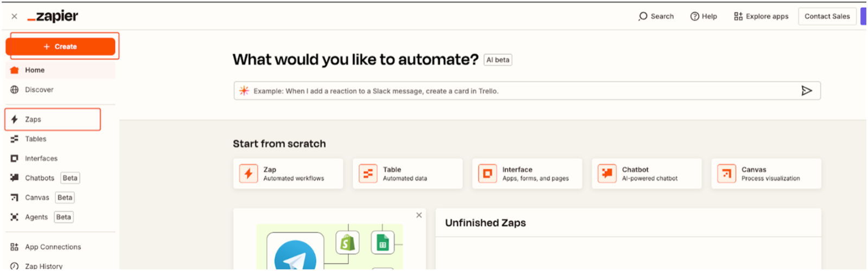Viewport: 868px width, 271px height.
Task: Click the AI beta badge
Action: [x=497, y=60]
